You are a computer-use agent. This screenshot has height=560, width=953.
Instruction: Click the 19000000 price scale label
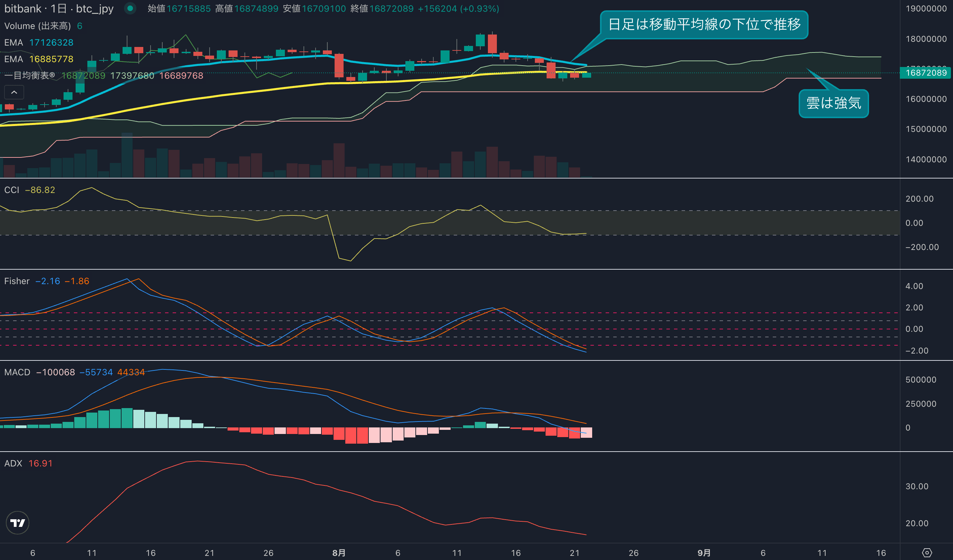point(926,8)
